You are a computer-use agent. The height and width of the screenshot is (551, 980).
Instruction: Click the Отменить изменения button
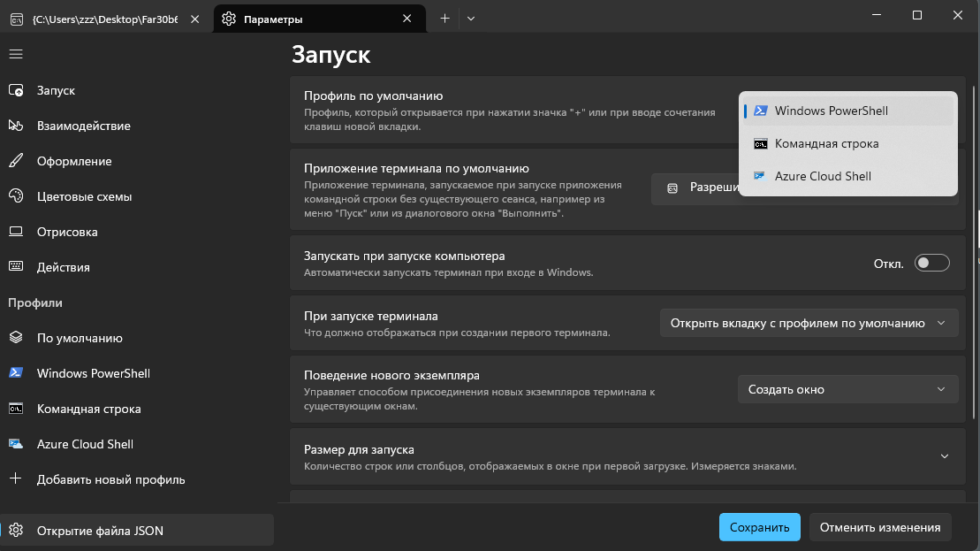880,527
